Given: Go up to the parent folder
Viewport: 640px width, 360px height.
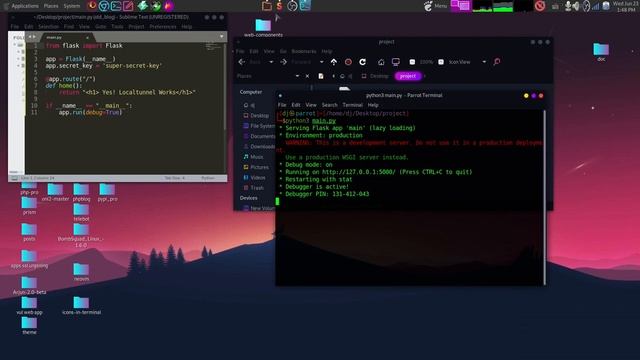Looking at the screenshot, I should 334,62.
